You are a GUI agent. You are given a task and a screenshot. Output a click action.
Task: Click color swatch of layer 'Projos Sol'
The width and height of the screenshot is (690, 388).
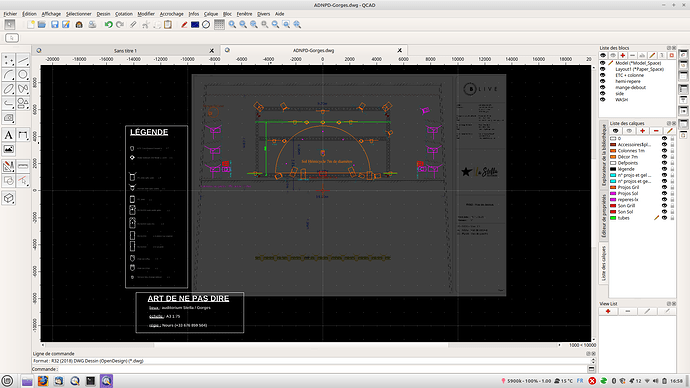[x=613, y=193]
